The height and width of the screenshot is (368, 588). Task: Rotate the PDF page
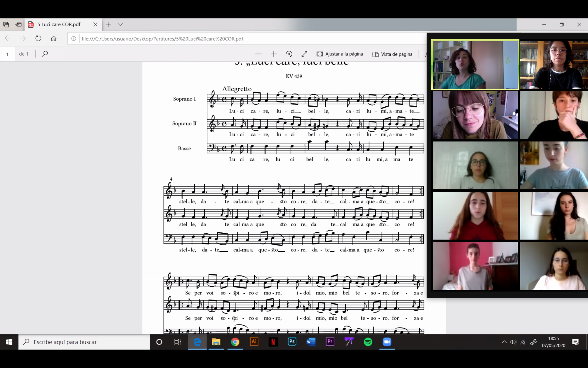(x=289, y=54)
